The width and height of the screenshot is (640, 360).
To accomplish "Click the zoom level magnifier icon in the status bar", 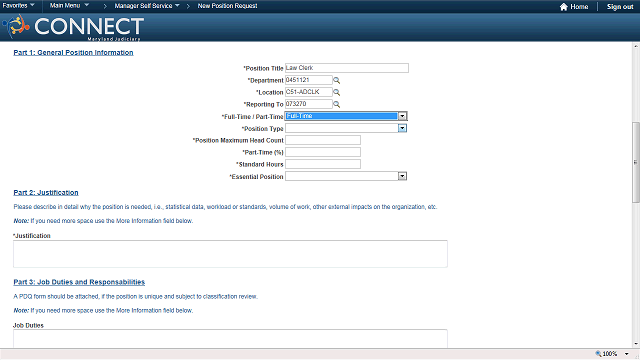I will pos(598,354).
